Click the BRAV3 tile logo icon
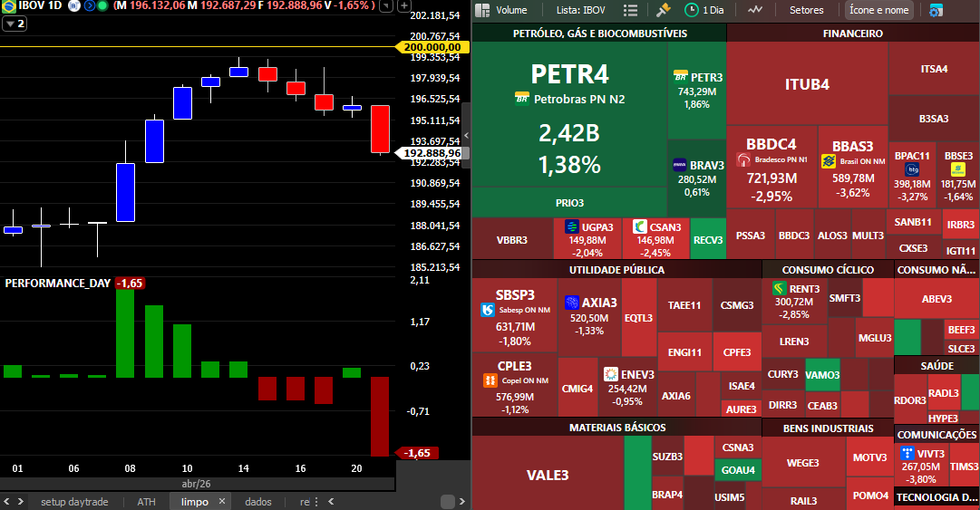 coord(679,166)
